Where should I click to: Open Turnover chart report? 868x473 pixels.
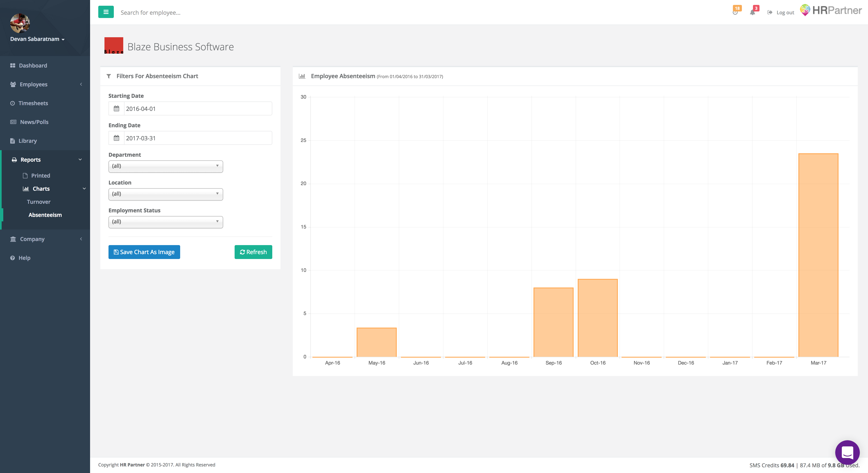(x=39, y=202)
